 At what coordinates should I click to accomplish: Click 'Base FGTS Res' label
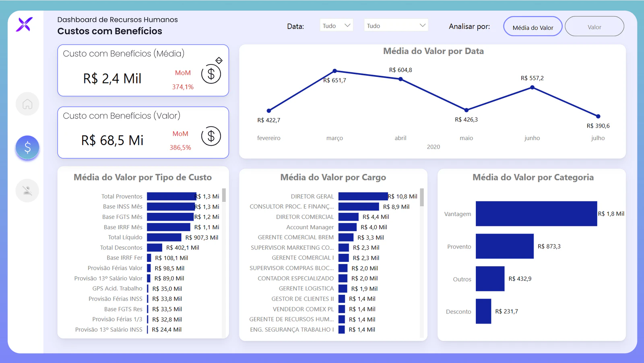pyautogui.click(x=123, y=309)
